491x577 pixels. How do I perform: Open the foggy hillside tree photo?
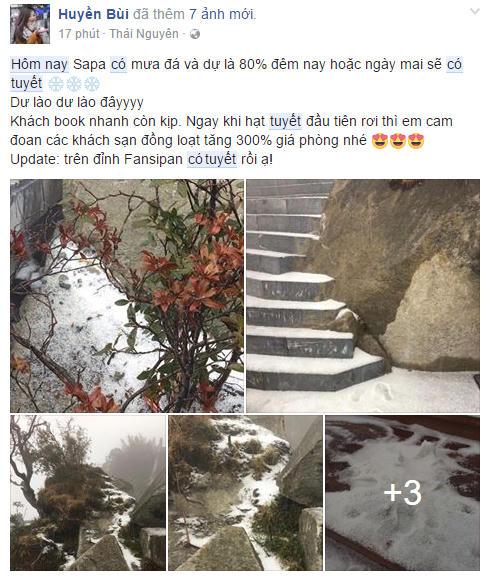click(x=88, y=493)
